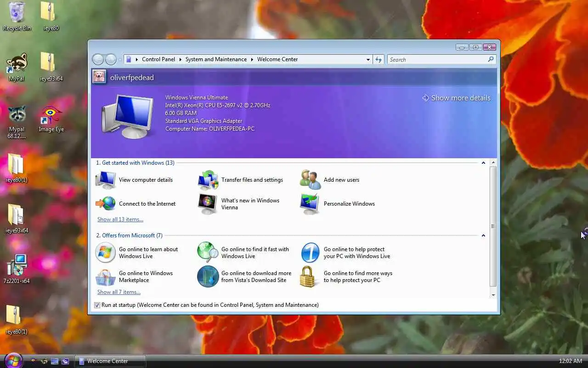
Task: Collapse the Get started with Windows section
Action: pos(483,163)
